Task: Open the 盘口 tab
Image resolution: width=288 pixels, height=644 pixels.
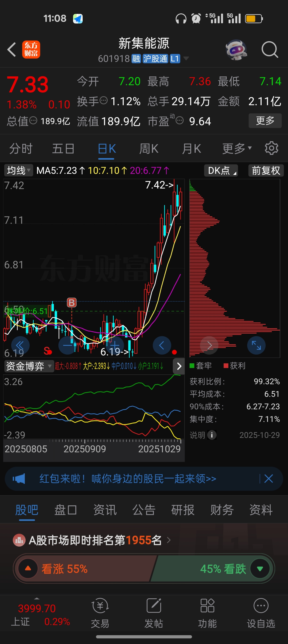Action: 66,510
